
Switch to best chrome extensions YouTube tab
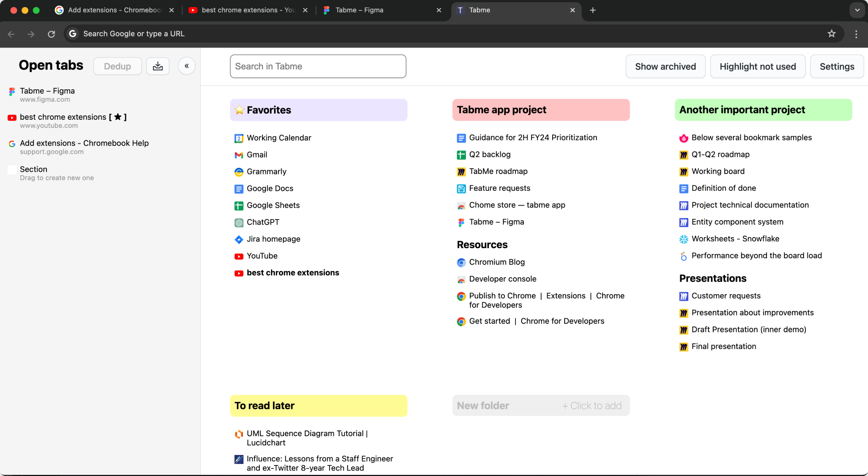(248, 10)
